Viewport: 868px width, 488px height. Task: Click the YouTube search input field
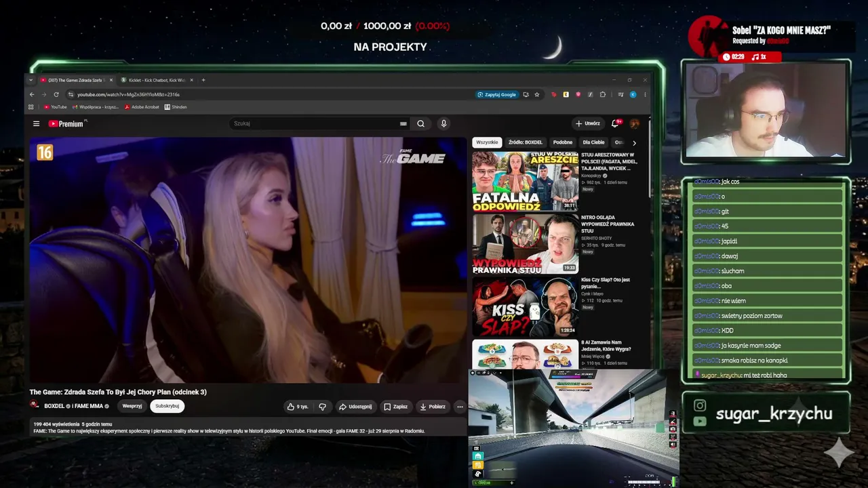315,124
